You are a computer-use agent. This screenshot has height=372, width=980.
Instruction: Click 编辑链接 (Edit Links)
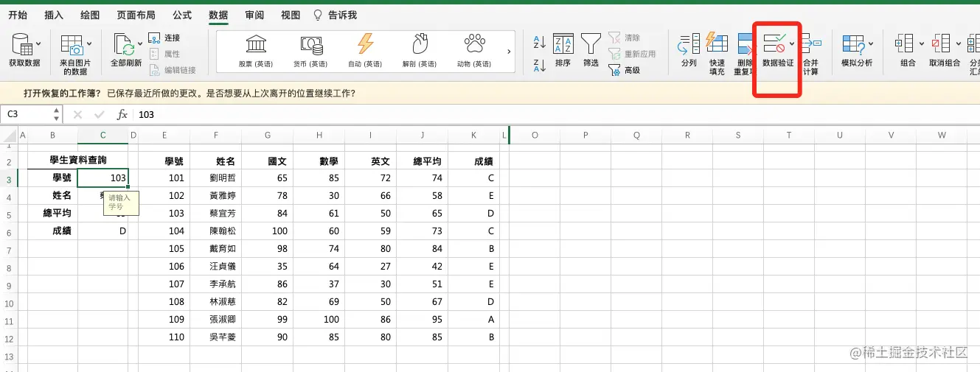tap(172, 70)
